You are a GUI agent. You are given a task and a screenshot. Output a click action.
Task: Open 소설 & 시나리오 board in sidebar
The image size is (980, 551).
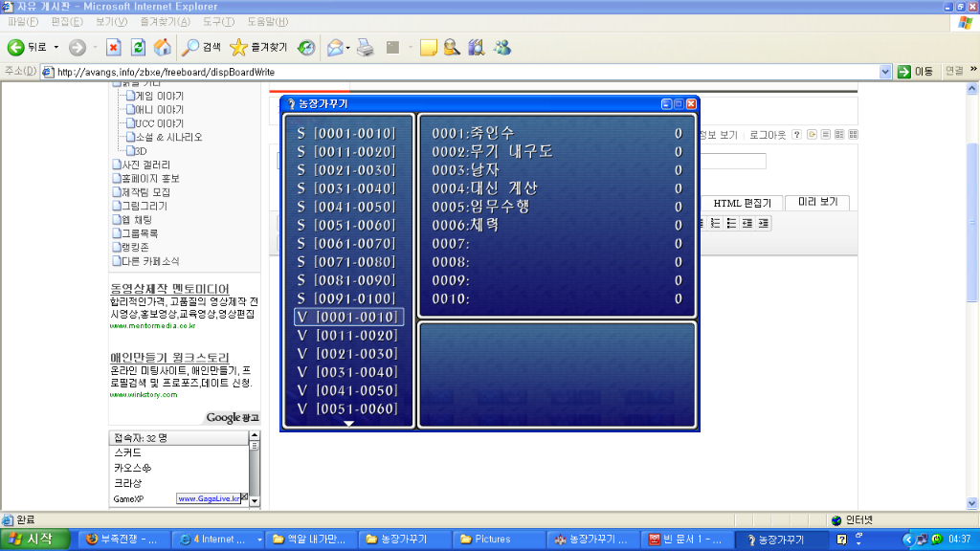point(168,138)
